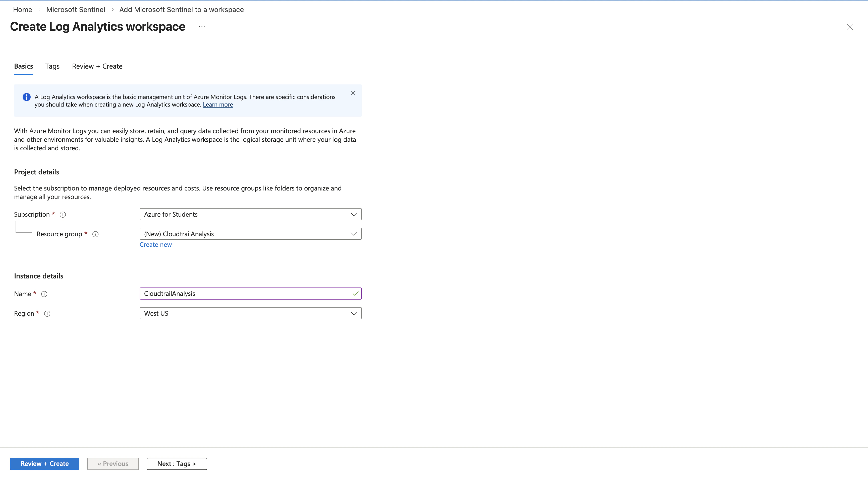Screen dimensions: 868x480
Task: Navigate to Microsoft Sentinel via breadcrumb
Action: click(76, 10)
